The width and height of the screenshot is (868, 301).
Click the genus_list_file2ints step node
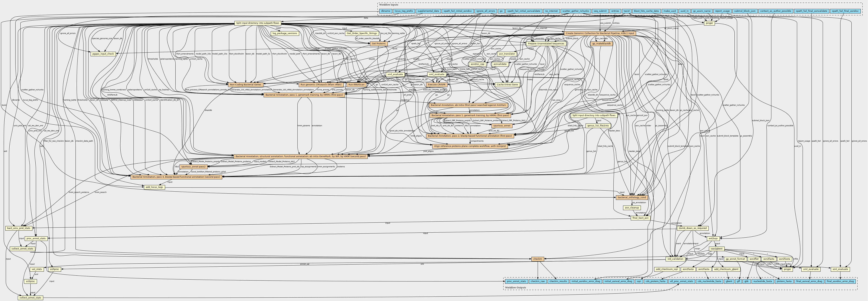coord(598,126)
